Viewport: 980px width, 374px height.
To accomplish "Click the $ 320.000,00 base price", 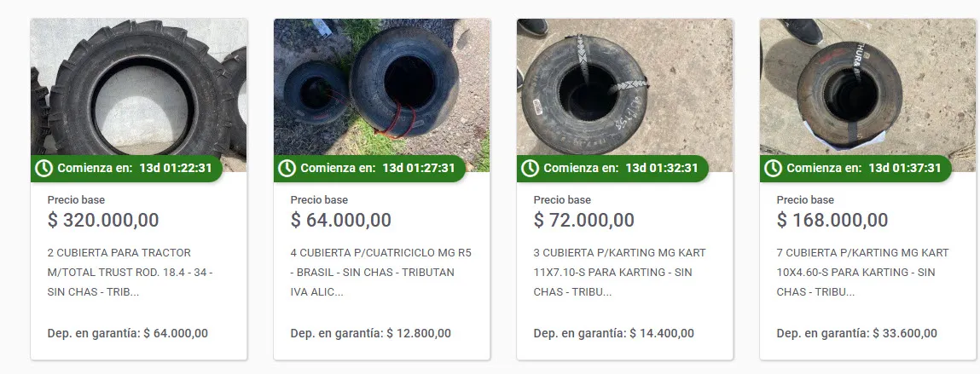I will tap(103, 220).
